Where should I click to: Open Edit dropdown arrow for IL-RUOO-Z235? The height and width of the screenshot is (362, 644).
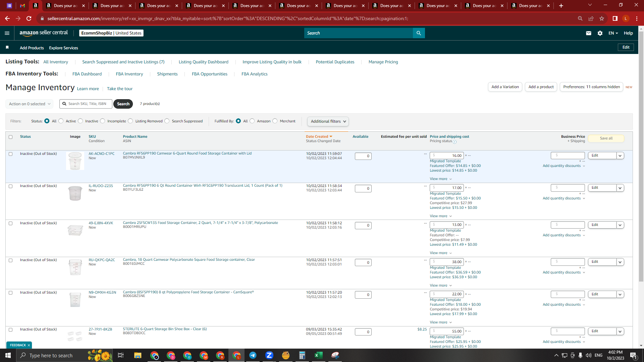pyautogui.click(x=620, y=188)
